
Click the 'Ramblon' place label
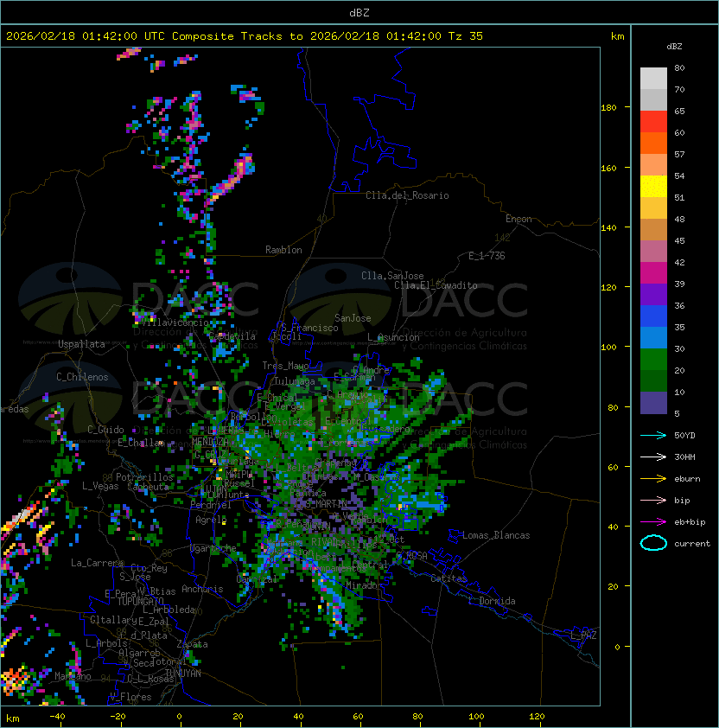point(283,250)
